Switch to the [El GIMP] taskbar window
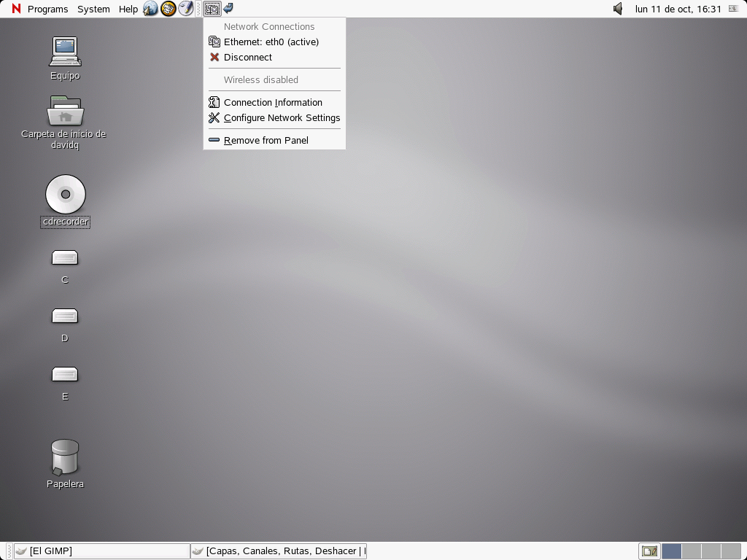The image size is (747, 560). [x=101, y=551]
